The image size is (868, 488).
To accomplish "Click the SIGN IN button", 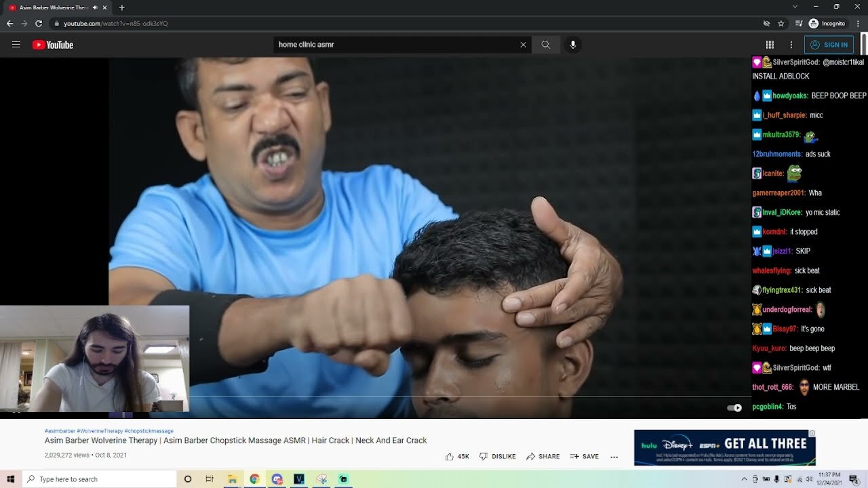I will (829, 45).
